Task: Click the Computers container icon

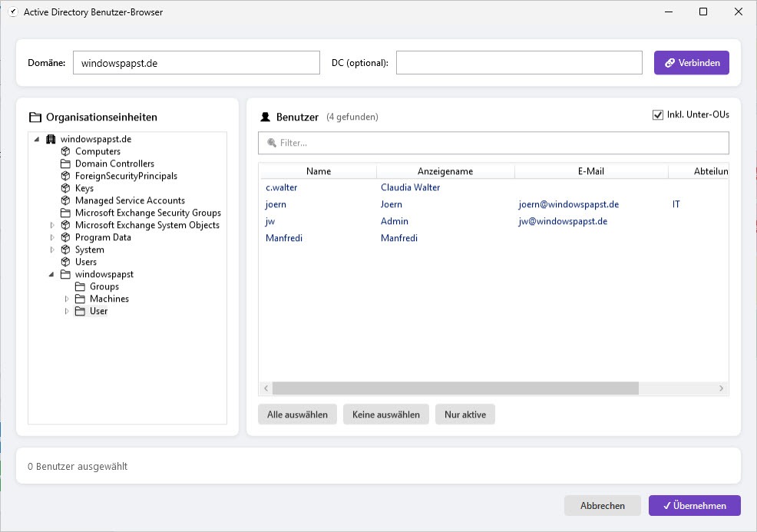Action: click(66, 151)
